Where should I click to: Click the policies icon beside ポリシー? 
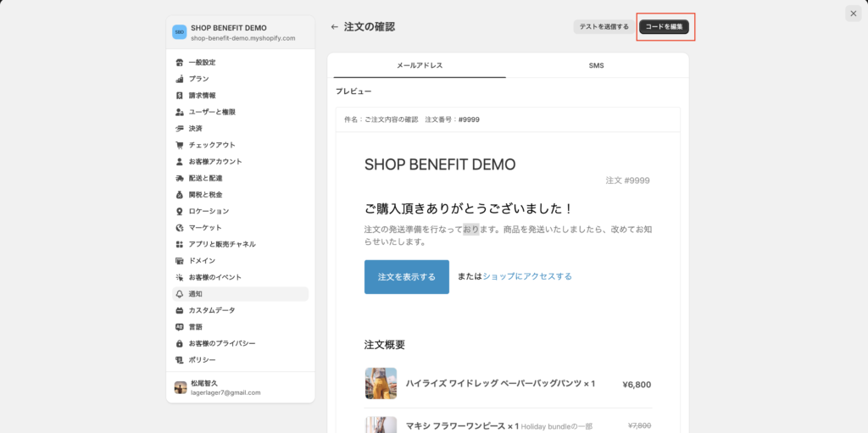(180, 360)
